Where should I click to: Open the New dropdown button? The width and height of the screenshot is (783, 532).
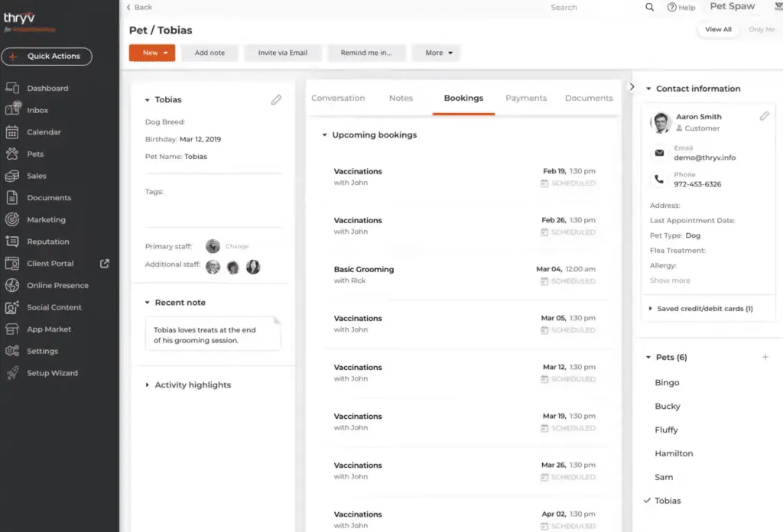point(152,53)
